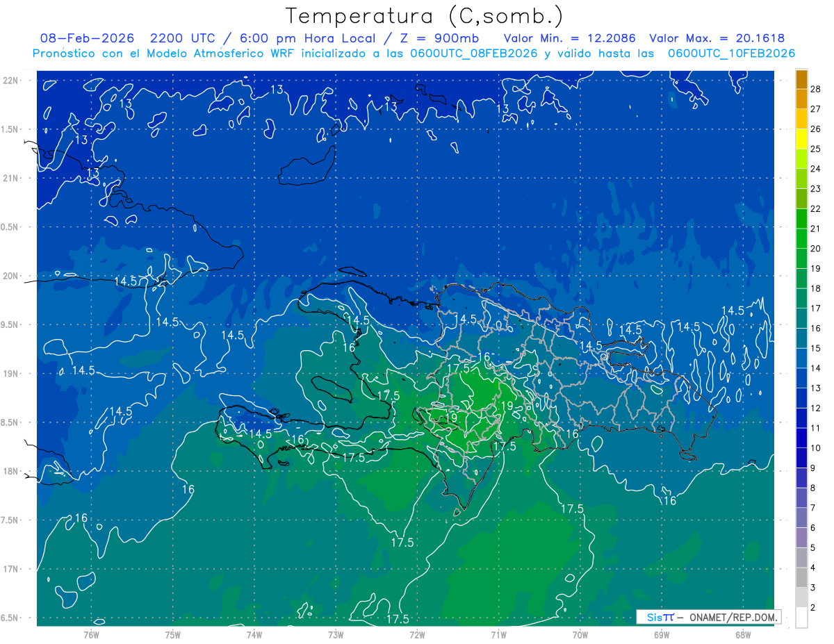Screen dimensions: 834x644
Task: Click the 'Pronóstico con el Modelo Atmosférico WRF' line
Action: (414, 53)
